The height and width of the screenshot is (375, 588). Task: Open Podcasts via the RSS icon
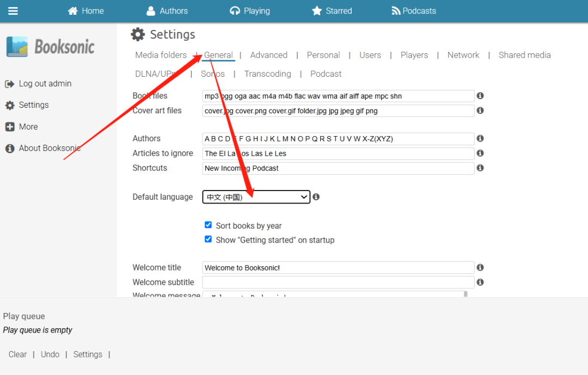point(396,11)
